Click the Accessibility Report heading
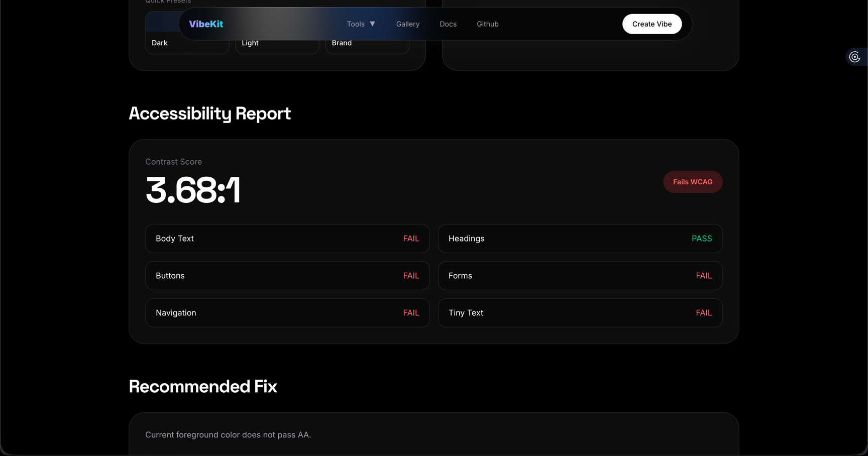 [x=209, y=113]
